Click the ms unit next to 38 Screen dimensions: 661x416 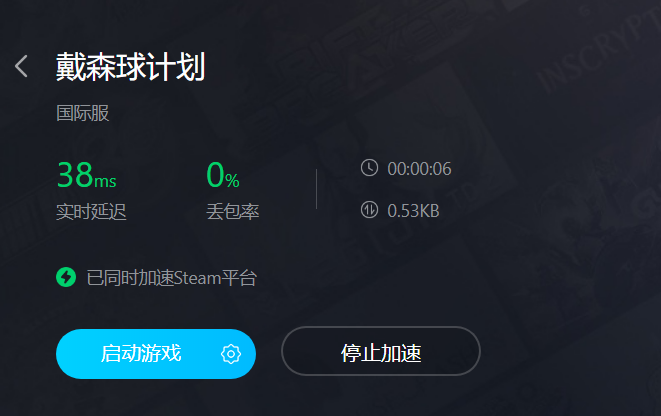(x=105, y=181)
